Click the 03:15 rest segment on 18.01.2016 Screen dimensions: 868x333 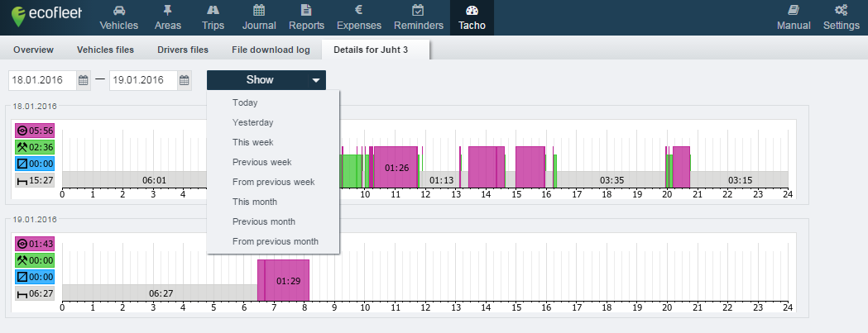pyautogui.click(x=740, y=180)
